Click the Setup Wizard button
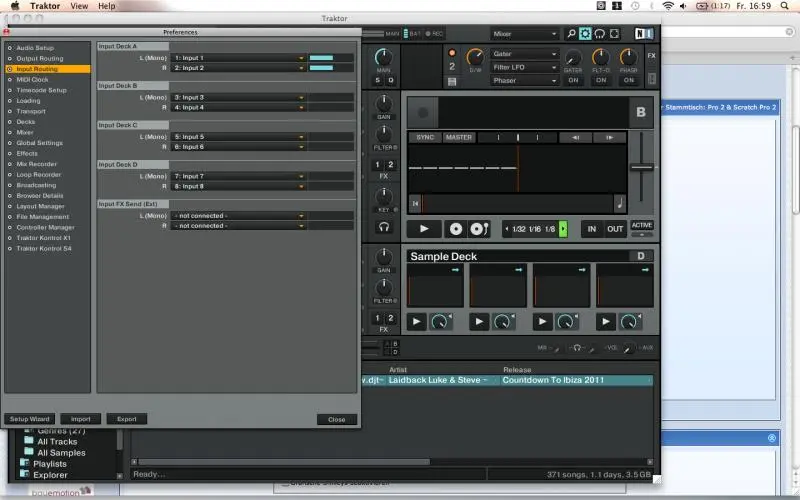 29,419
